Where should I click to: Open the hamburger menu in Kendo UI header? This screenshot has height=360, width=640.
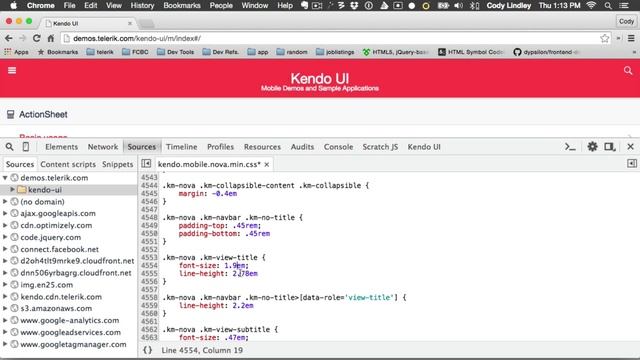[12, 71]
